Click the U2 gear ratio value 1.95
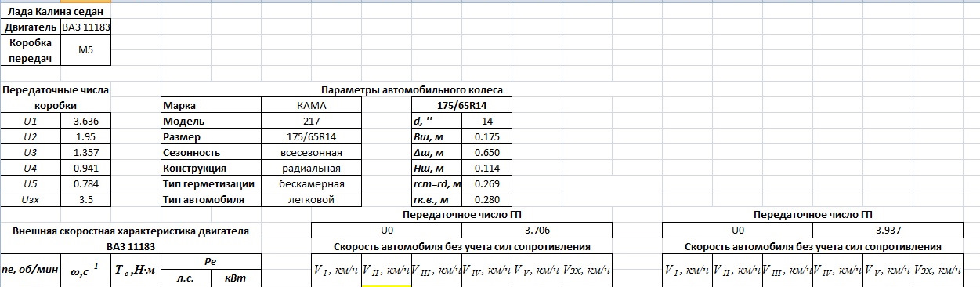This screenshot has height=287, width=980. click(x=85, y=137)
